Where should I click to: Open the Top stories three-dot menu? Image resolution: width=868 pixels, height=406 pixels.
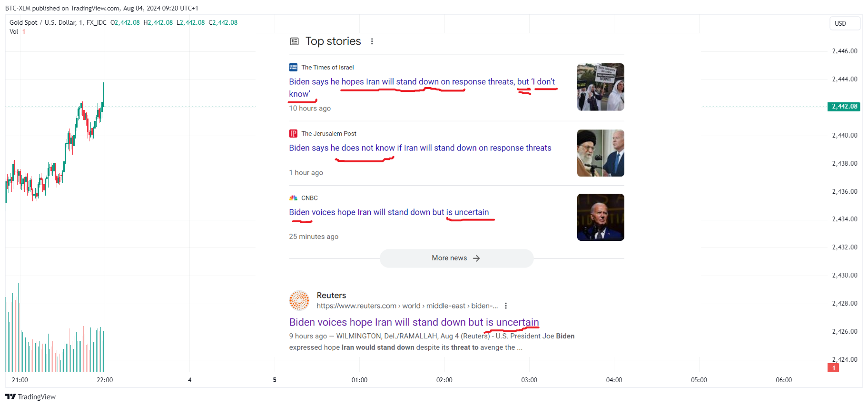(x=372, y=41)
